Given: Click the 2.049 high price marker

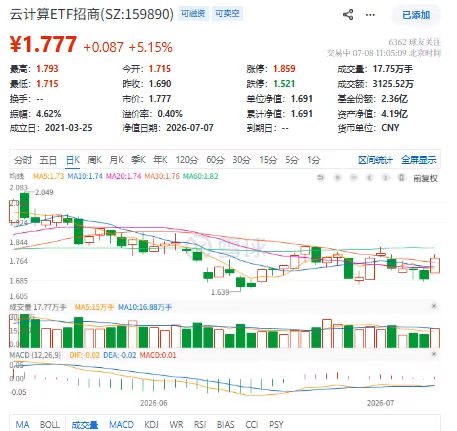Looking at the screenshot, I should tap(44, 192).
